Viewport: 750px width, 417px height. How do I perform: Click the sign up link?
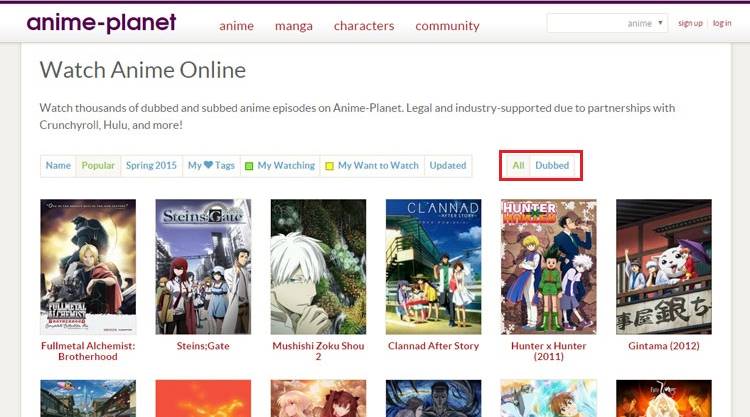[690, 23]
